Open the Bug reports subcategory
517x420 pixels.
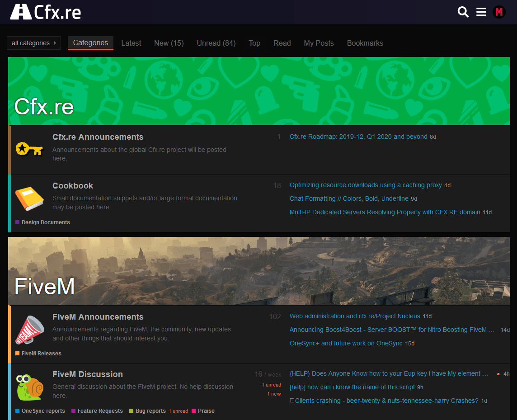tap(150, 411)
